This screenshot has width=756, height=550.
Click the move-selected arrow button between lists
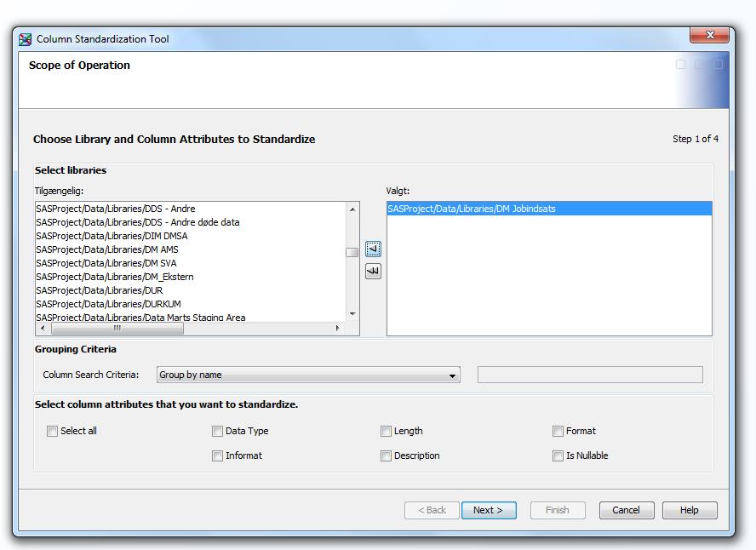(x=373, y=249)
